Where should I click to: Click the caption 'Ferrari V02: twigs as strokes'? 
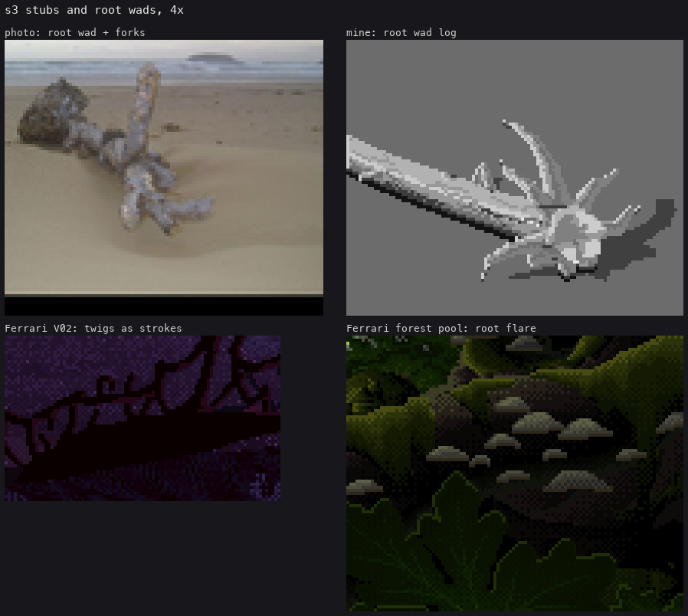click(93, 328)
